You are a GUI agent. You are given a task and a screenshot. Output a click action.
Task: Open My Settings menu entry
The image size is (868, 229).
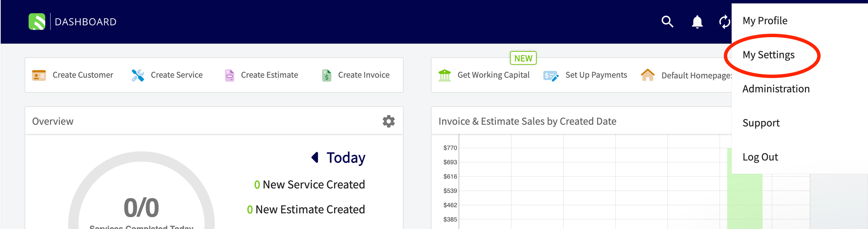click(768, 55)
